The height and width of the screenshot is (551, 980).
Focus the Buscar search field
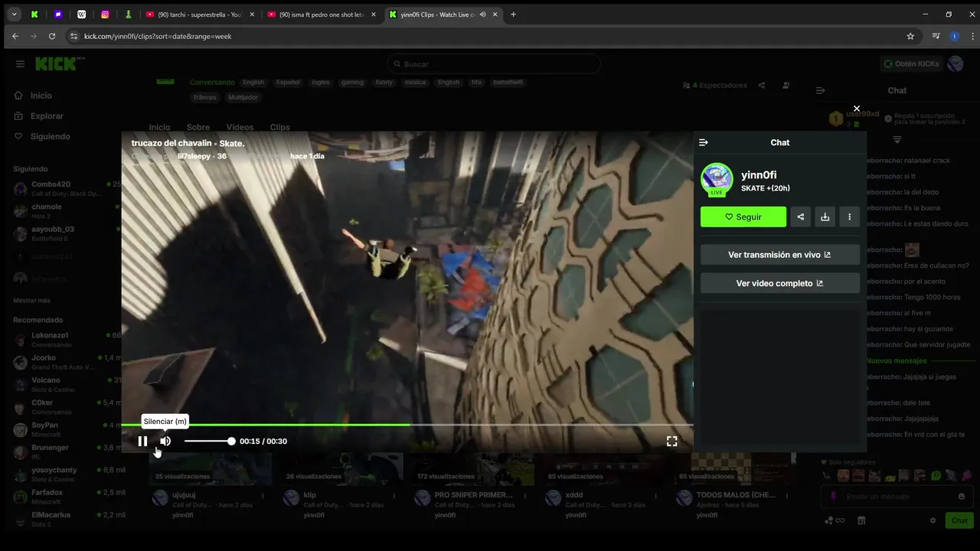(x=494, y=64)
